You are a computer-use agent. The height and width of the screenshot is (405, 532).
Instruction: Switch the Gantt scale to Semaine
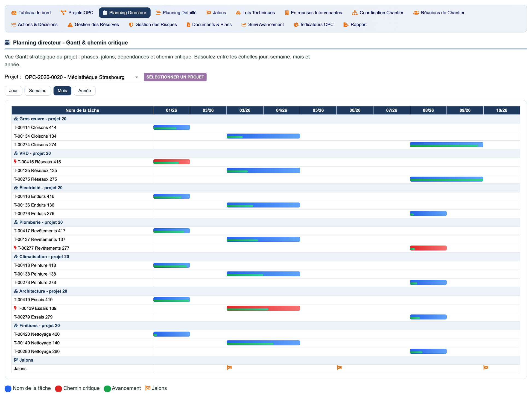pos(38,91)
